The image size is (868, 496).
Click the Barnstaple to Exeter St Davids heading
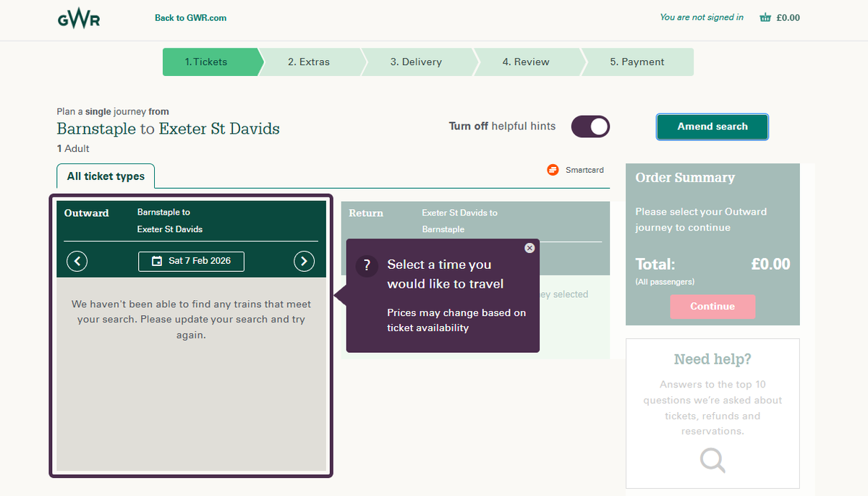(169, 129)
